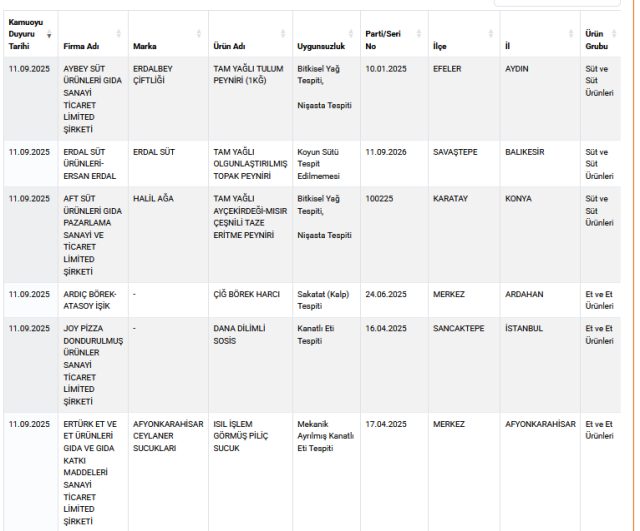Select the KONYA province cell
This screenshot has height=531, width=640.
tap(518, 199)
